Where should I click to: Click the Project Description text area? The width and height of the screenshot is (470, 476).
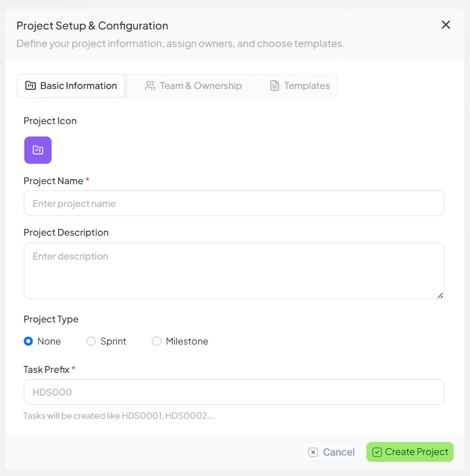click(x=234, y=270)
